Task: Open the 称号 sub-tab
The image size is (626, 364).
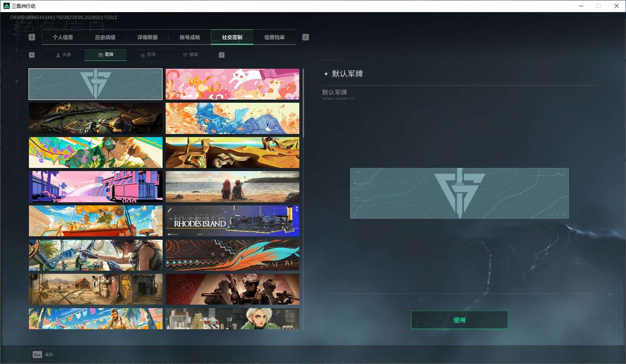Action: pyautogui.click(x=148, y=55)
